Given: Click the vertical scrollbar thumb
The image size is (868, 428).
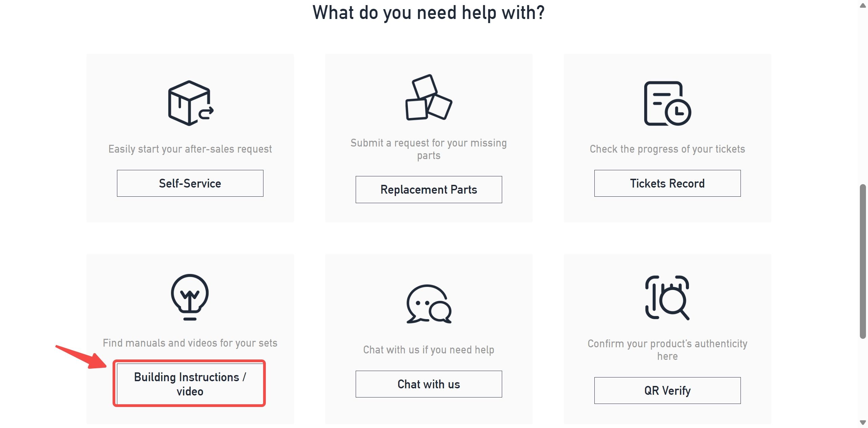Looking at the screenshot, I should 863,261.
